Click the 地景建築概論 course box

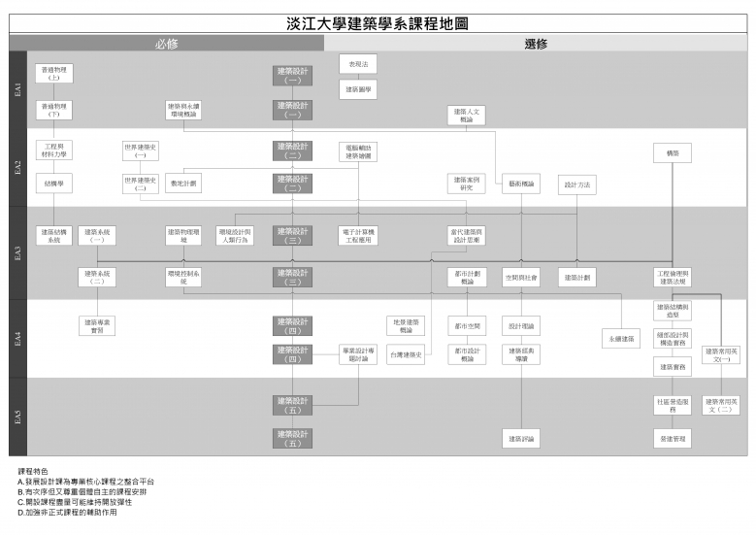[406, 325]
